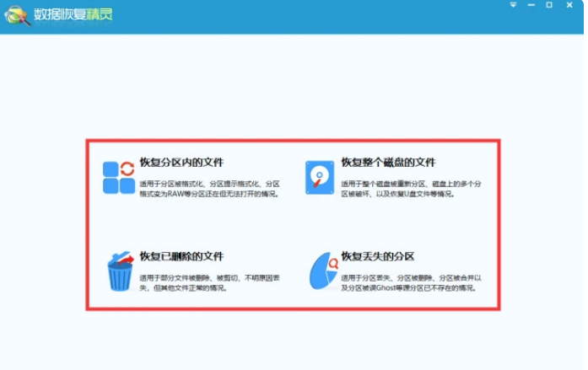Click description text under 恢复丢失的分区

click(411, 282)
